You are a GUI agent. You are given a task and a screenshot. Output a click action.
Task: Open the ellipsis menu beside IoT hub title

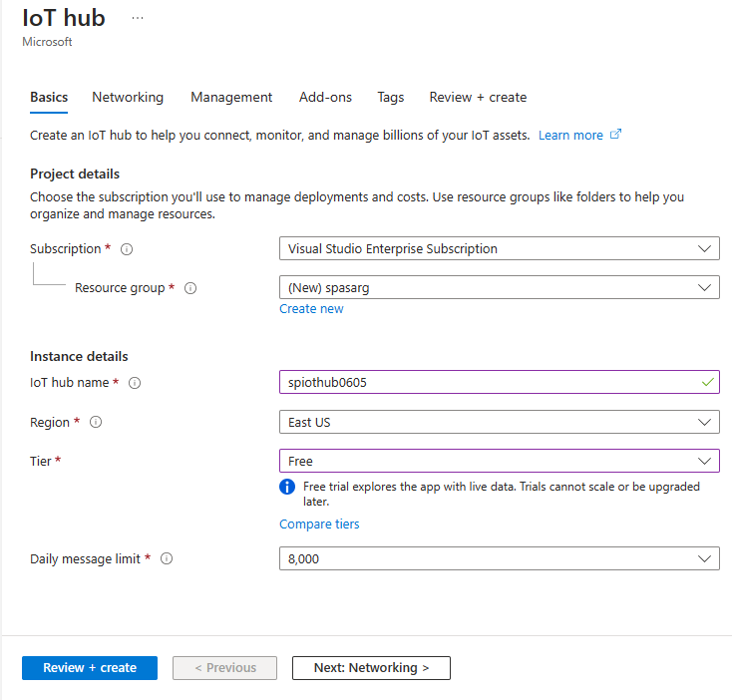click(x=138, y=18)
